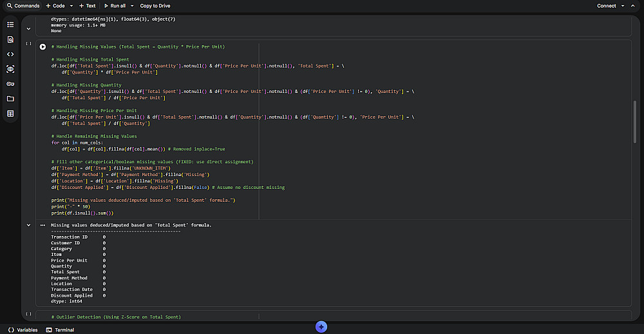Collapse the dtypes output above the cell

point(28,28)
